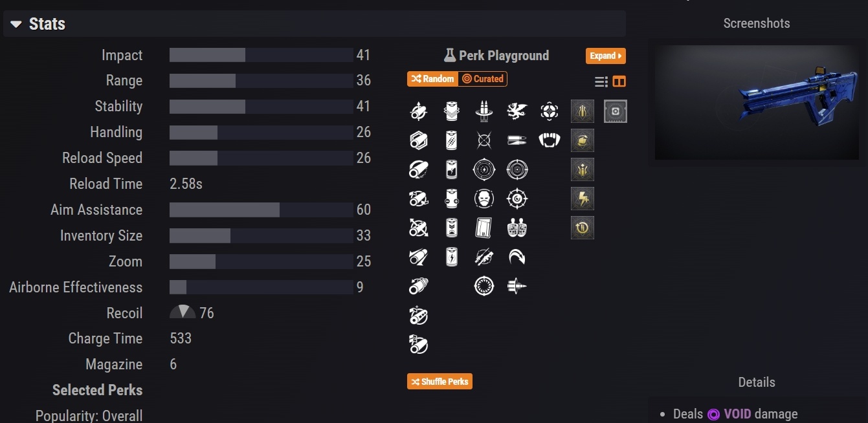Screen dimensions: 868x423
Task: Switch perk mode to Random
Action: pos(432,79)
